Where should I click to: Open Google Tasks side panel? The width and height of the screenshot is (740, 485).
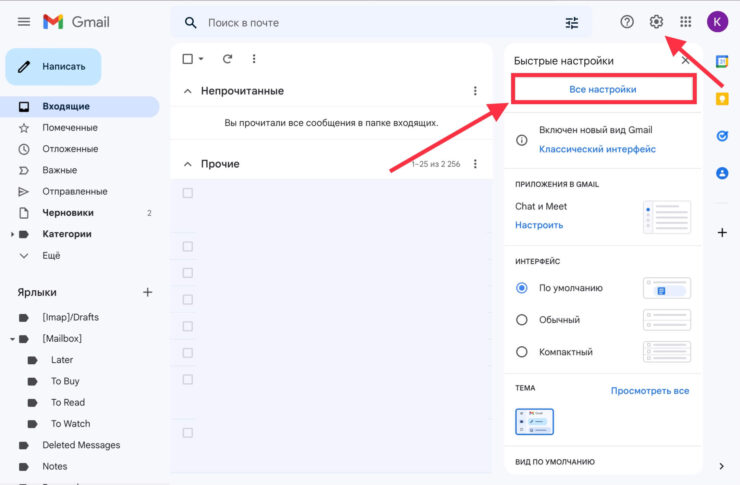[x=722, y=136]
